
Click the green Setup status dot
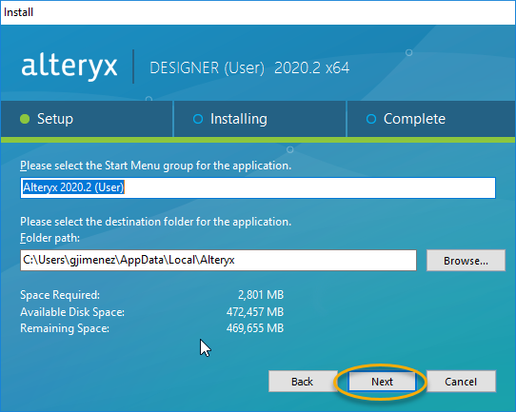(25, 119)
